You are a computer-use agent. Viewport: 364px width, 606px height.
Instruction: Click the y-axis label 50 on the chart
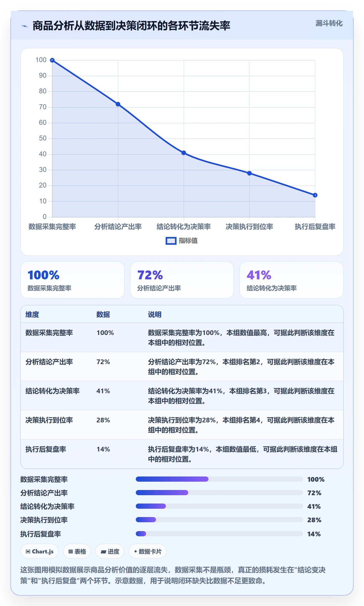[x=43, y=138]
